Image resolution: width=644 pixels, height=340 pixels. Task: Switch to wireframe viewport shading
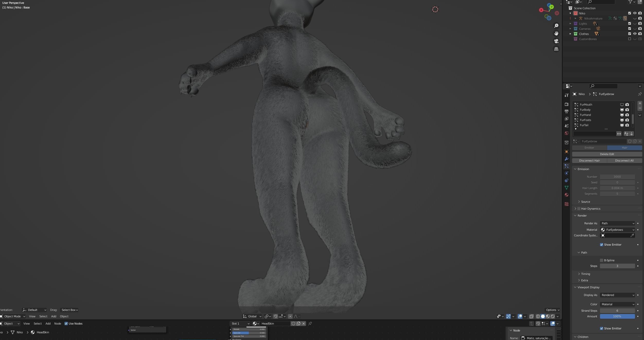pyautogui.click(x=538, y=316)
